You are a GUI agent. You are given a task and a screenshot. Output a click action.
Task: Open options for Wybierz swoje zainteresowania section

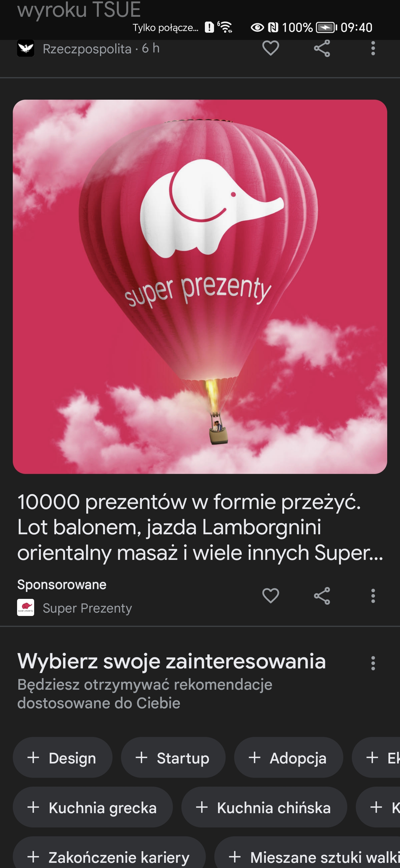click(x=373, y=663)
